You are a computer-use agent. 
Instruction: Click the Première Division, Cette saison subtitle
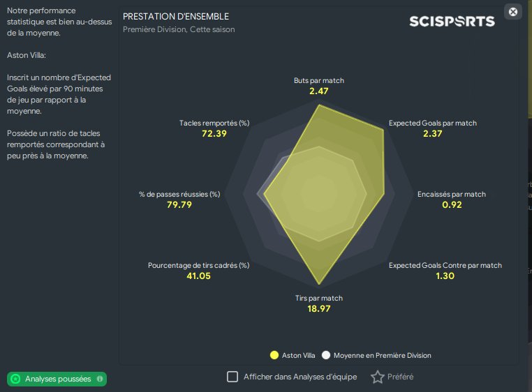(x=179, y=29)
